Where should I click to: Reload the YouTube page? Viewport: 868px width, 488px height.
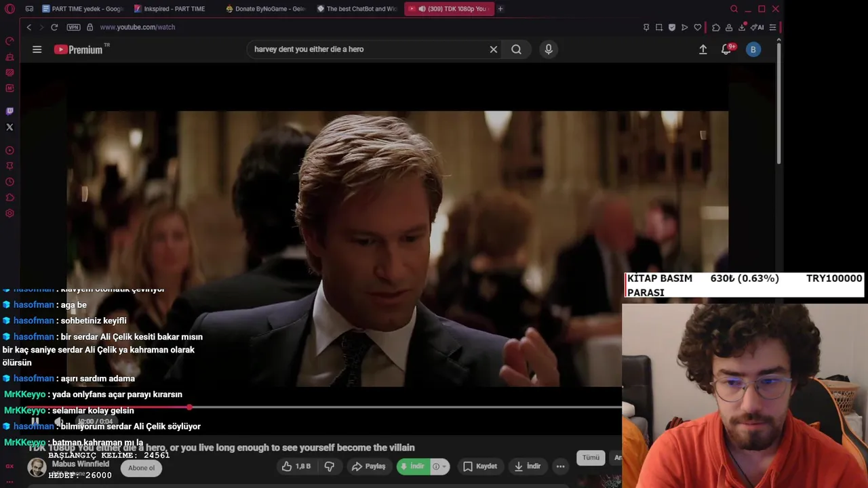coord(54,27)
